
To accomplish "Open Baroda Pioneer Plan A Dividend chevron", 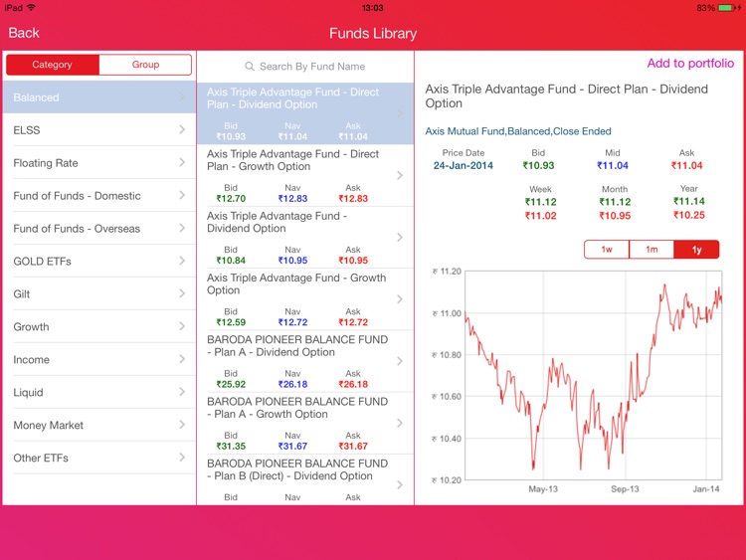I will (400, 361).
